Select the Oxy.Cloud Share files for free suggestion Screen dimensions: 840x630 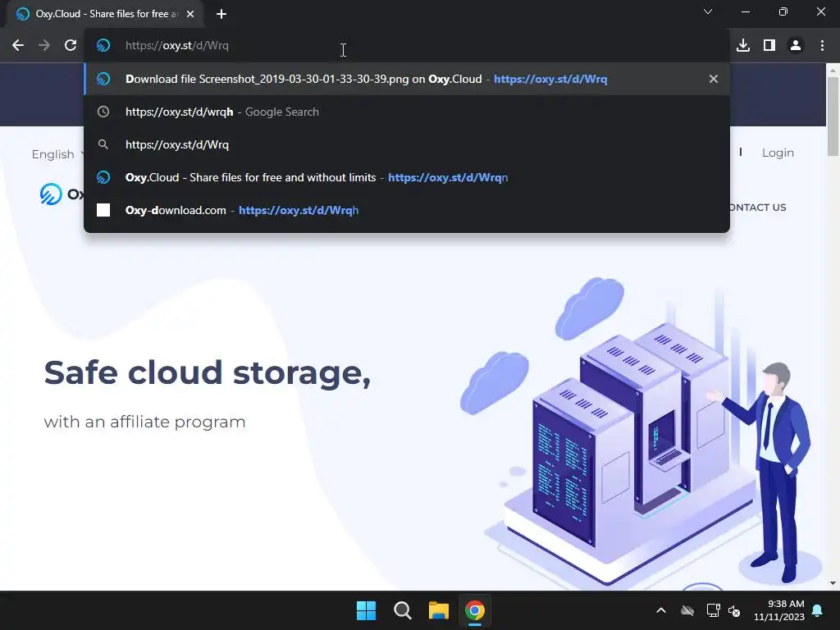click(407, 177)
